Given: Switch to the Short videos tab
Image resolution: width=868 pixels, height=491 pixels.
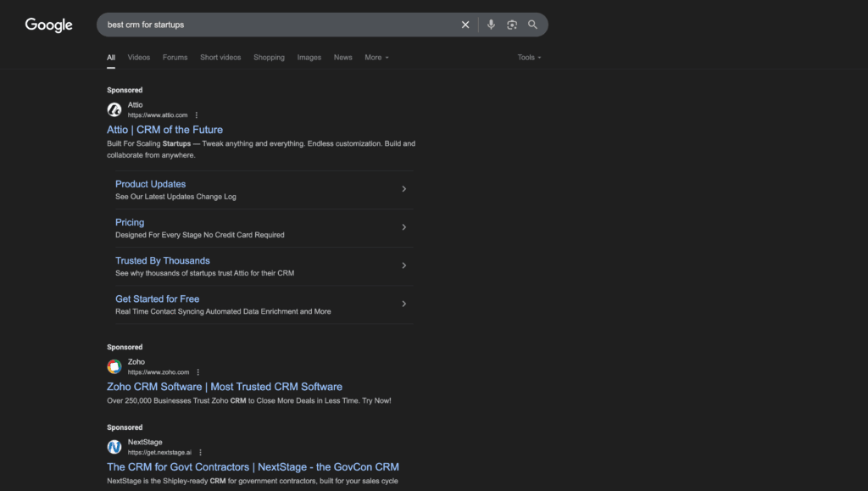Looking at the screenshot, I should [x=220, y=58].
